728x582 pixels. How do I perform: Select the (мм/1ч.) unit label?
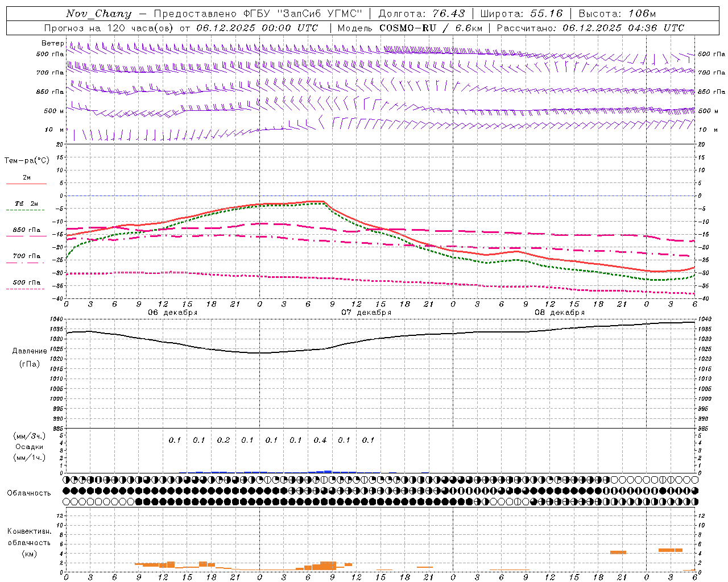tap(30, 458)
